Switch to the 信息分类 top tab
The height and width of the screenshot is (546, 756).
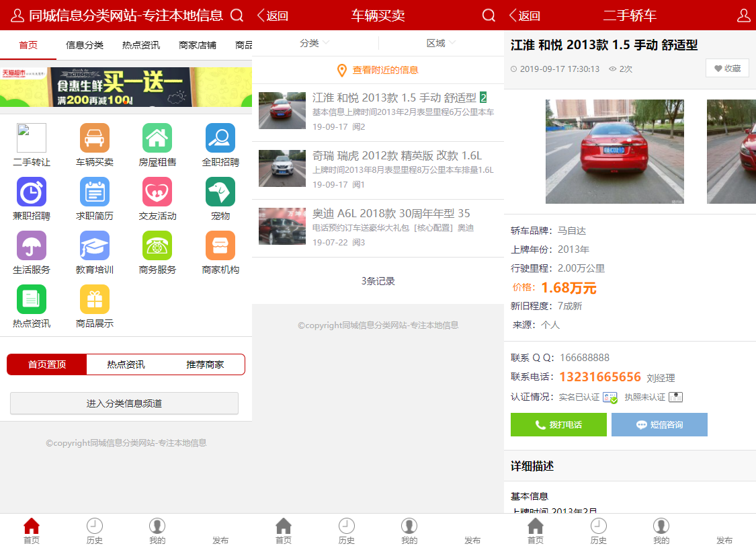[x=85, y=45]
